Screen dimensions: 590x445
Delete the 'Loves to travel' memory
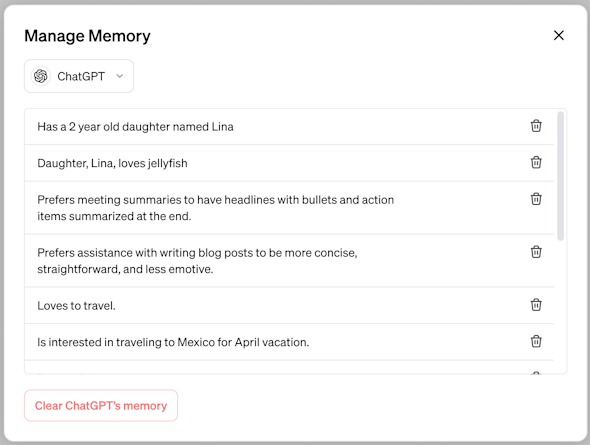point(536,305)
